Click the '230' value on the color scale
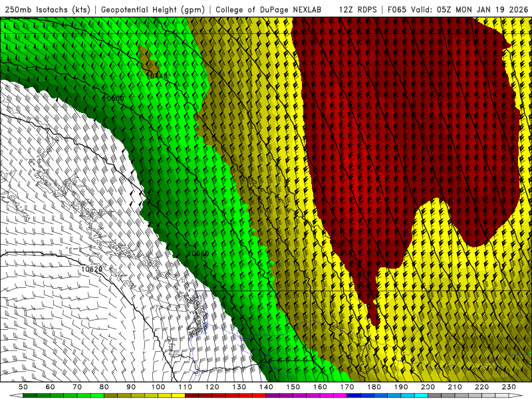This screenshot has width=532, height=399. pos(509,387)
